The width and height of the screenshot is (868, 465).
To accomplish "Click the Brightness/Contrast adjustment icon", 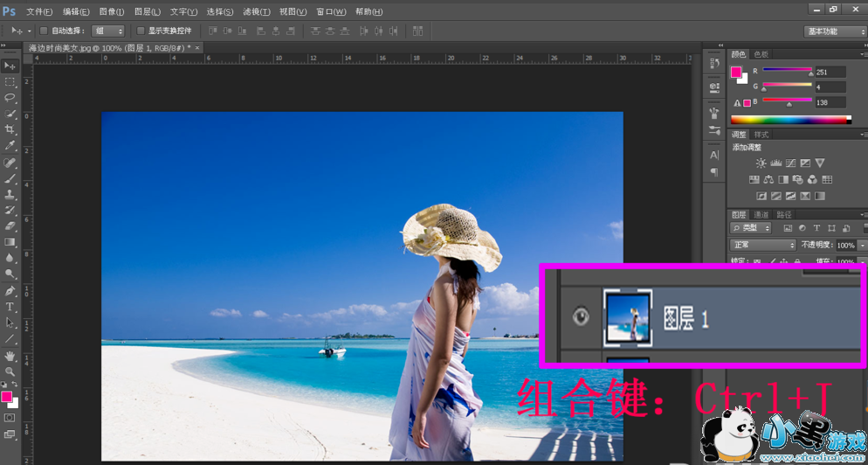I will tap(761, 163).
